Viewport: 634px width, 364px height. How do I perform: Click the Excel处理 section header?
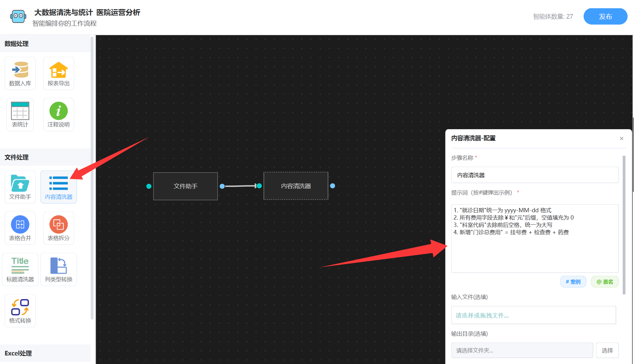[x=45, y=353]
